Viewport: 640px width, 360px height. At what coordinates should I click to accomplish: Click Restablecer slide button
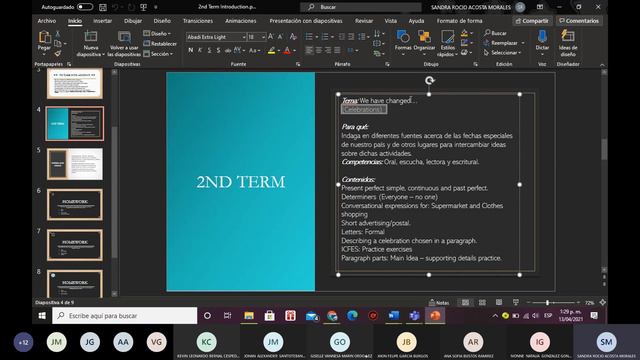tap(160, 44)
